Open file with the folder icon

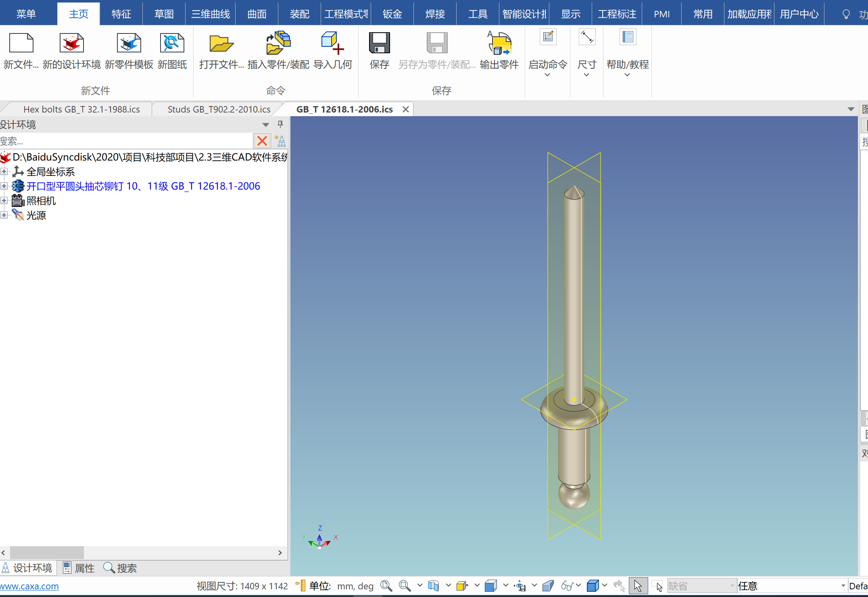click(x=221, y=44)
